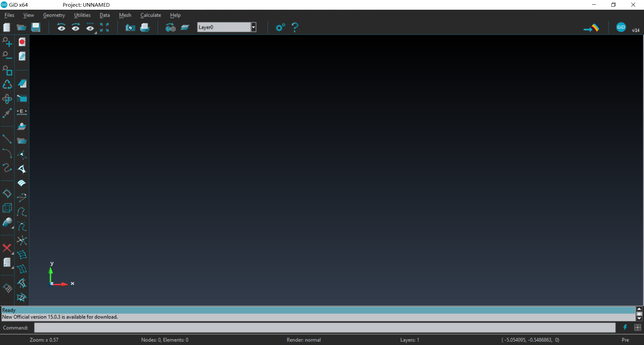Click the crossed lines with arrow icon

(22, 197)
